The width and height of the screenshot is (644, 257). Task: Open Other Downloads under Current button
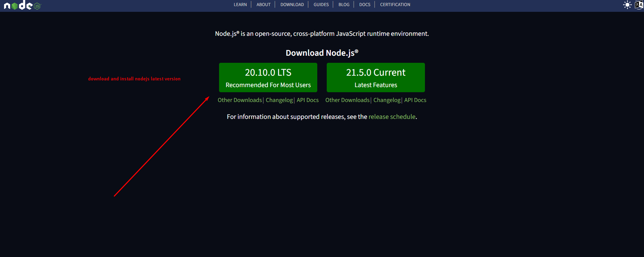pos(347,100)
